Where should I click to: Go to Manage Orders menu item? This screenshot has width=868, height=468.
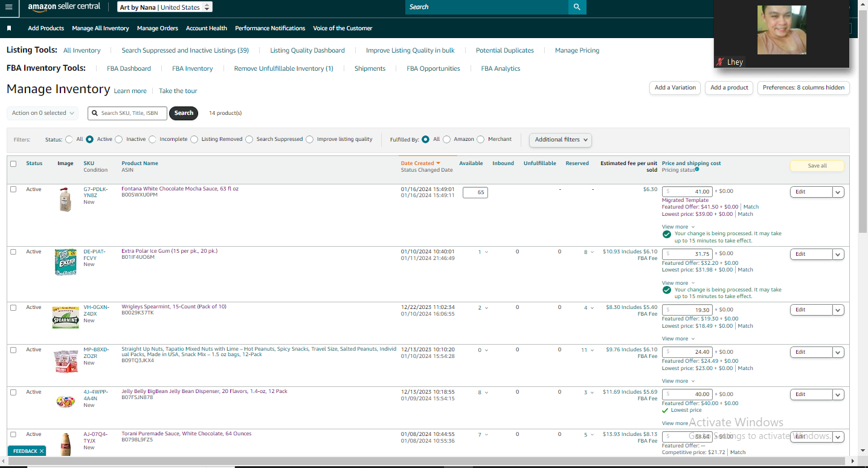[158, 28]
